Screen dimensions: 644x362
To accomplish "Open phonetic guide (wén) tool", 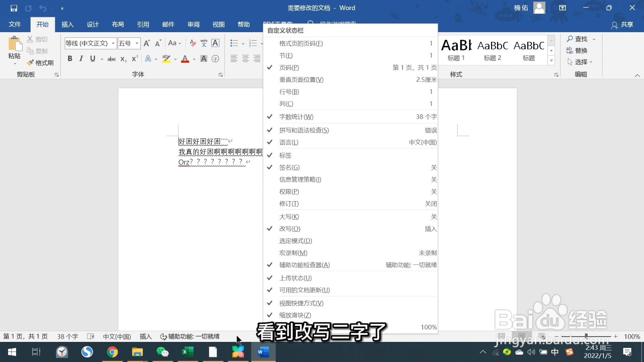I will pos(204,43).
